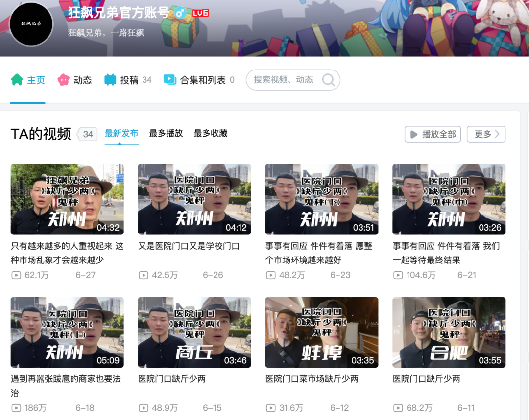Select the 最多播放 sort option
This screenshot has width=529, height=420.
[166, 133]
